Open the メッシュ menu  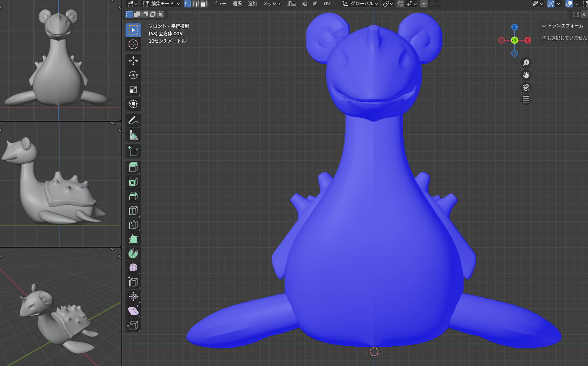click(272, 4)
